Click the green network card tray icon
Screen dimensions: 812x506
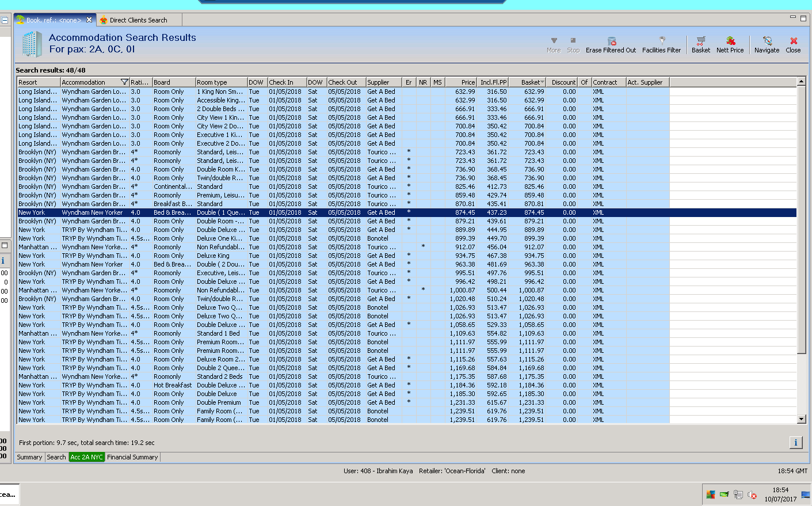(725, 494)
